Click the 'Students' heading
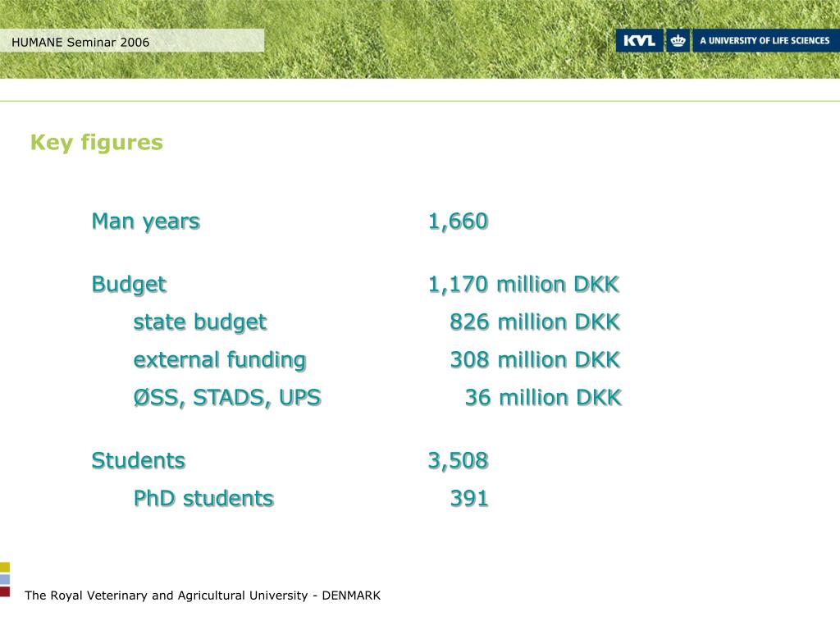The image size is (840, 630). coord(138,461)
